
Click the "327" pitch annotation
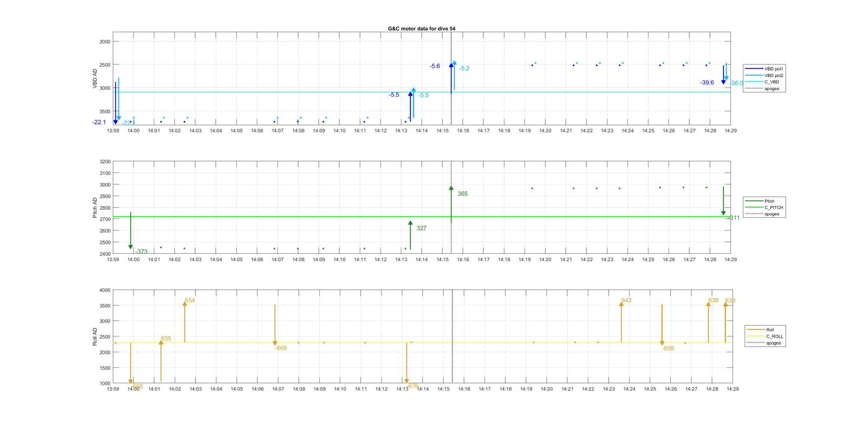[x=422, y=228]
